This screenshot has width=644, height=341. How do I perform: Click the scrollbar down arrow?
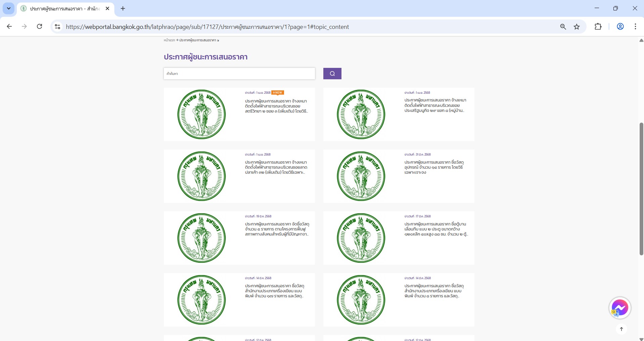tap(641, 339)
